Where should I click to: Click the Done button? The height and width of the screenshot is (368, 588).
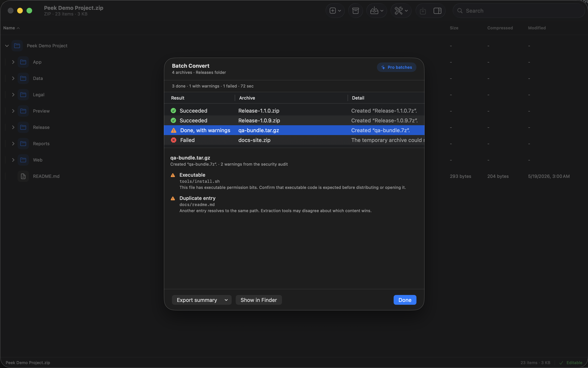405,300
